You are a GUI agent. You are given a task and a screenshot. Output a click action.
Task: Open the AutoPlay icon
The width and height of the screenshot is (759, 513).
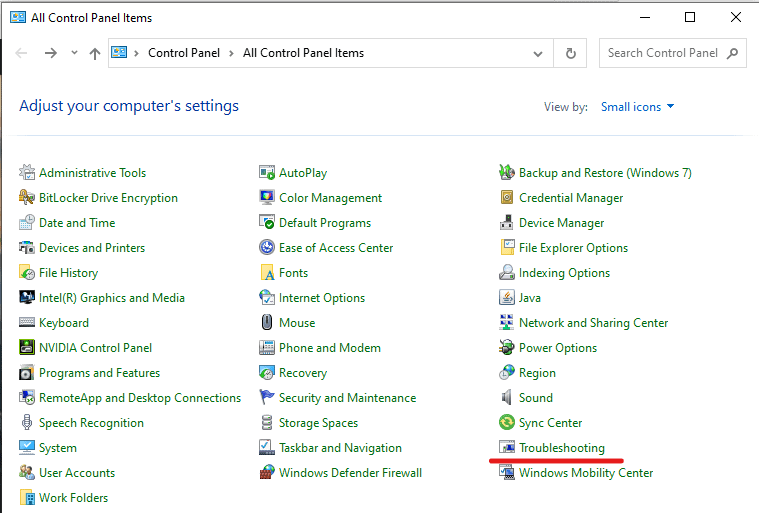point(267,172)
